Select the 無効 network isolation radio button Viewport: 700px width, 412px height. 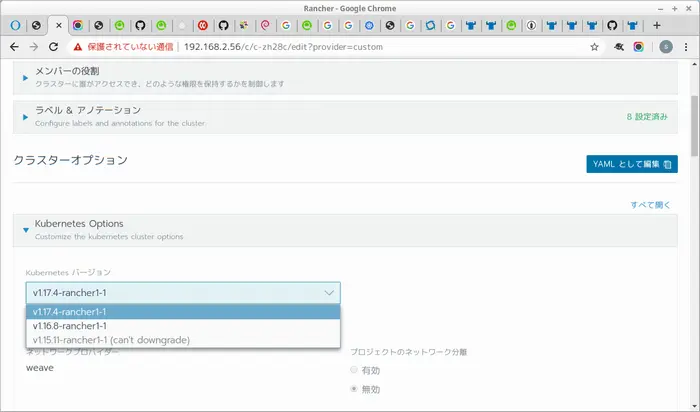point(353,389)
